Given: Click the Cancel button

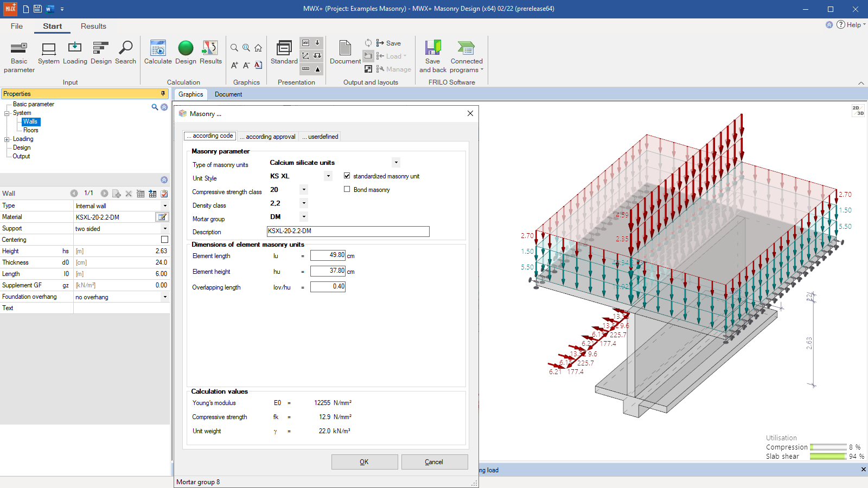Looking at the screenshot, I should click(x=435, y=462).
